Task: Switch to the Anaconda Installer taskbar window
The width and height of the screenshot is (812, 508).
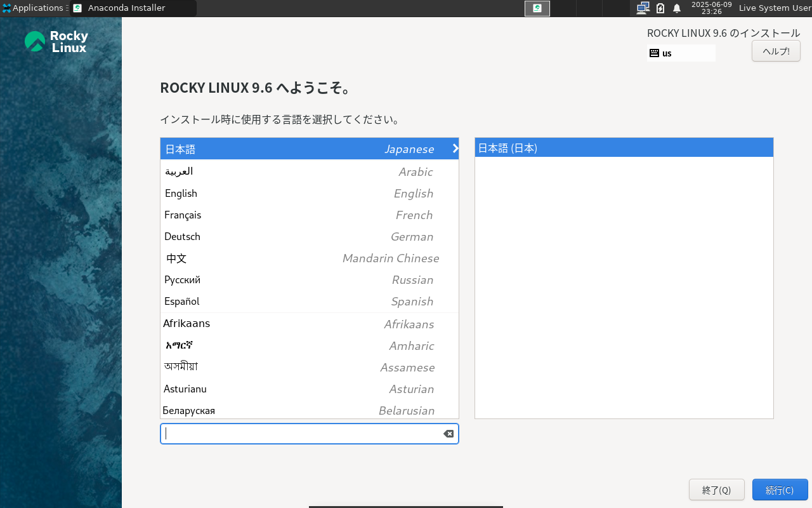Action: click(133, 8)
